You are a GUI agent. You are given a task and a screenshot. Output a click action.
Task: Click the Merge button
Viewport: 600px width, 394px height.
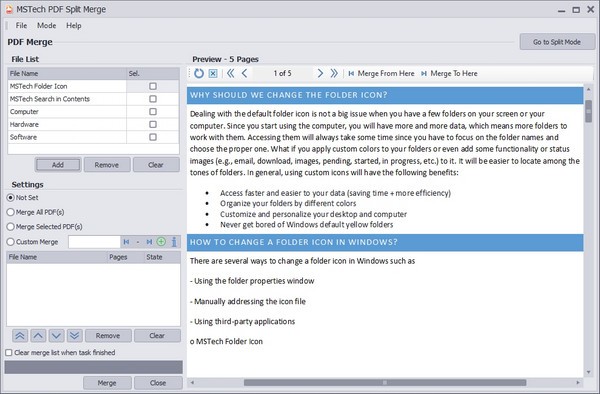(107, 383)
